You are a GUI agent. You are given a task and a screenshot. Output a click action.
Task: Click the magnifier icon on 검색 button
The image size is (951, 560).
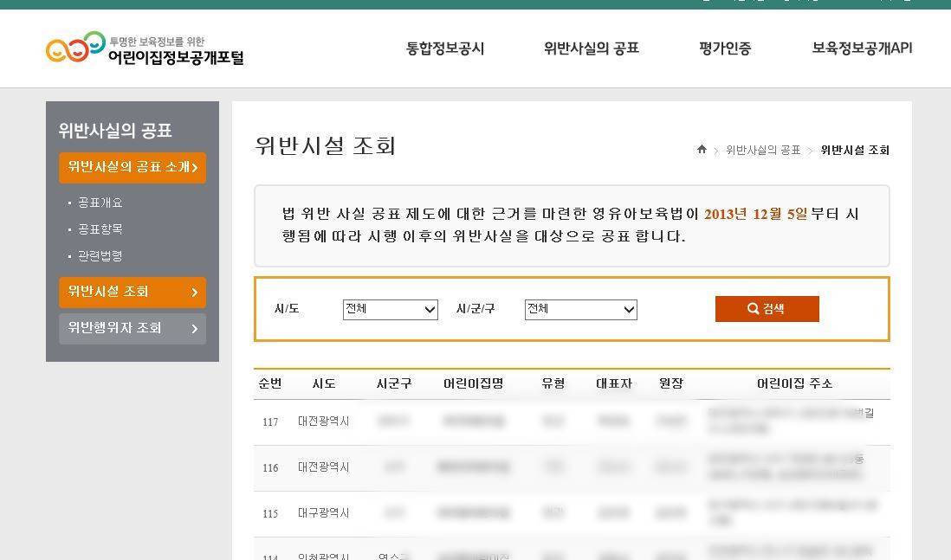tap(754, 308)
